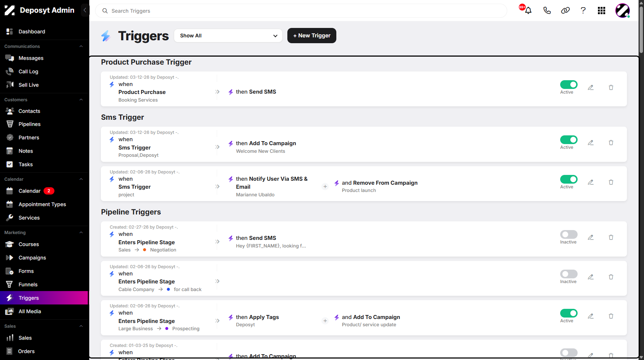Go to Dashboard in sidebar
This screenshot has height=360, width=644.
click(x=44, y=32)
